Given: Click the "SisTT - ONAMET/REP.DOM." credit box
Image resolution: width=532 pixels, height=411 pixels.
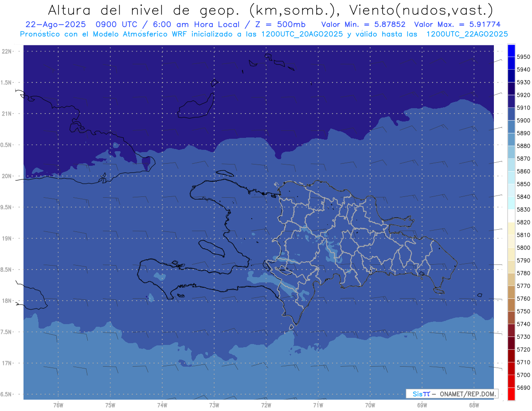Looking at the screenshot, I should point(452,394).
